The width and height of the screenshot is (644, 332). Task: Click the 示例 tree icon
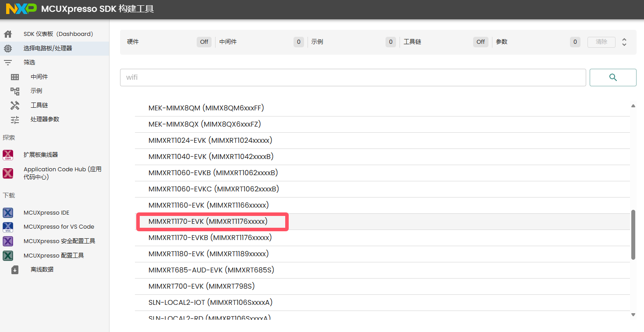coord(15,91)
